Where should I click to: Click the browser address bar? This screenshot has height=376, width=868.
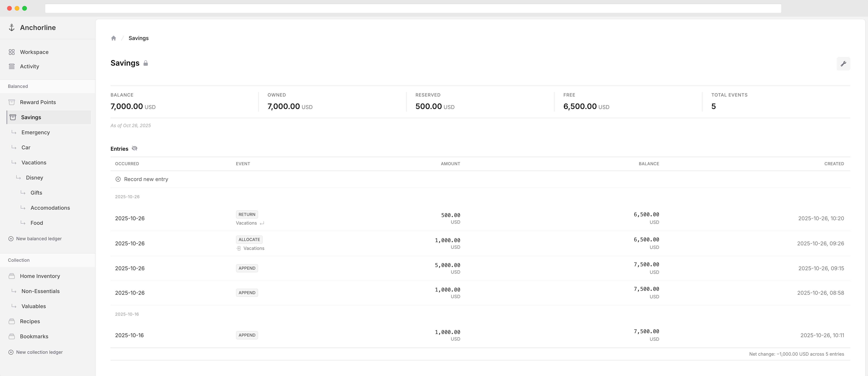click(413, 8)
